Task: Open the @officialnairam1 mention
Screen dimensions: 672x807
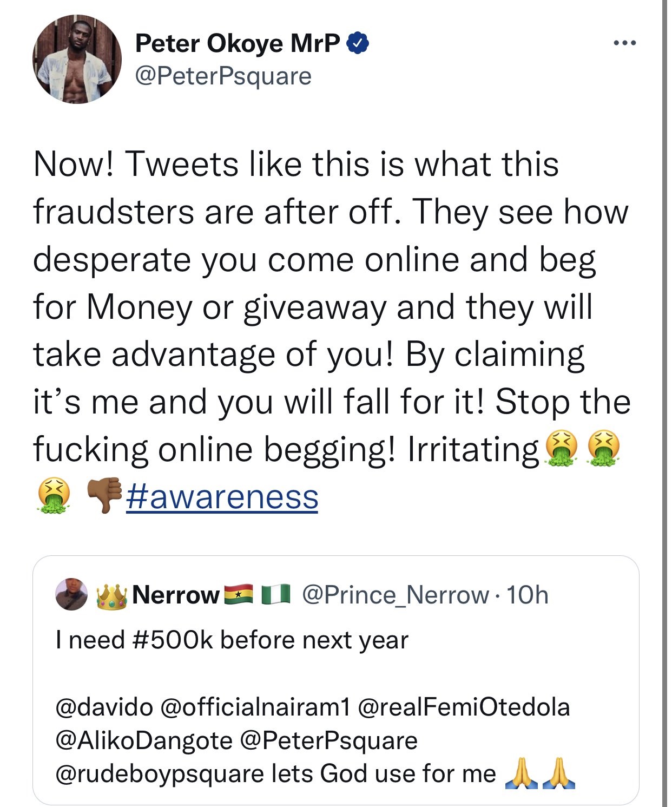Action: tap(256, 707)
